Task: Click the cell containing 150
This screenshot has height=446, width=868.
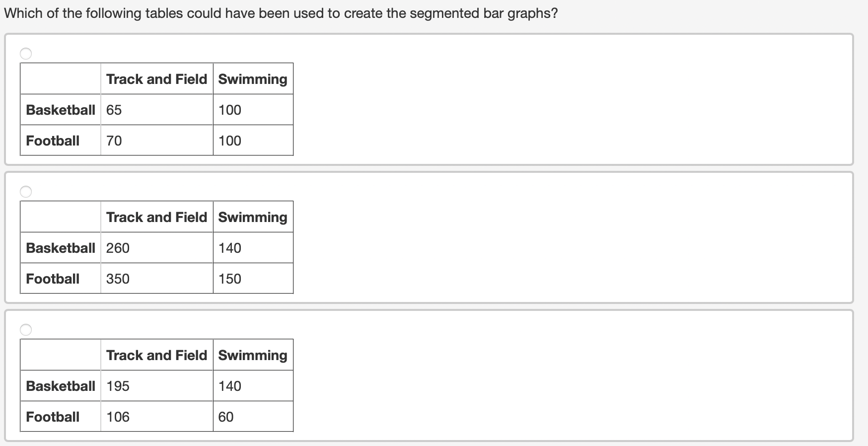Action: [x=228, y=278]
